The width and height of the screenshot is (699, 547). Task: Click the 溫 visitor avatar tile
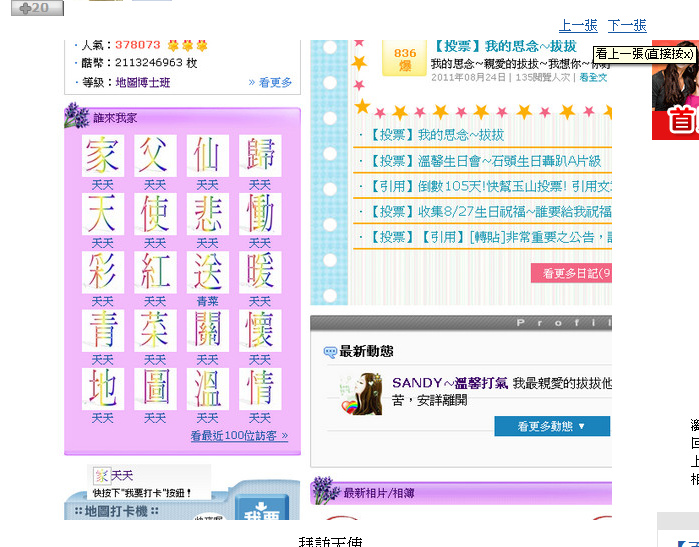[x=208, y=389]
